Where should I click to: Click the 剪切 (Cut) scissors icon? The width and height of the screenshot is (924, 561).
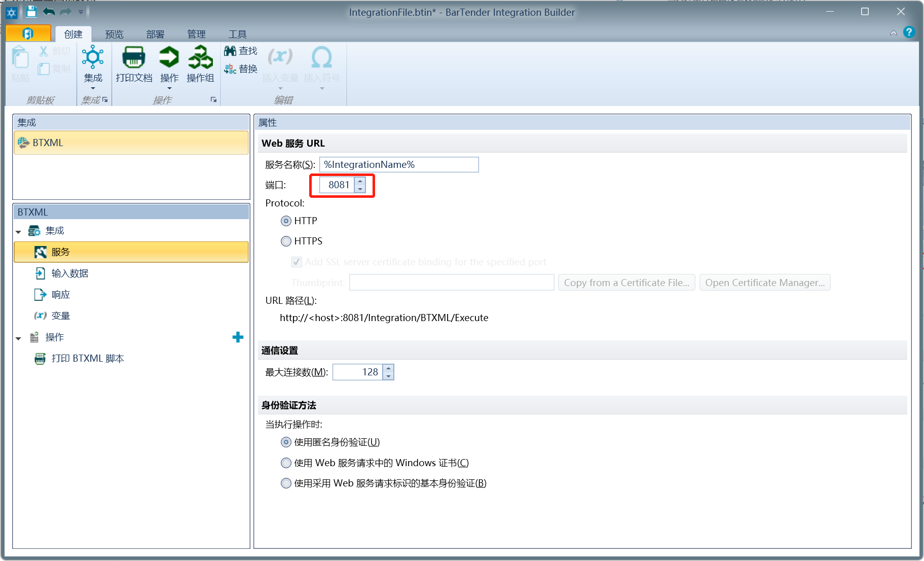tap(44, 51)
